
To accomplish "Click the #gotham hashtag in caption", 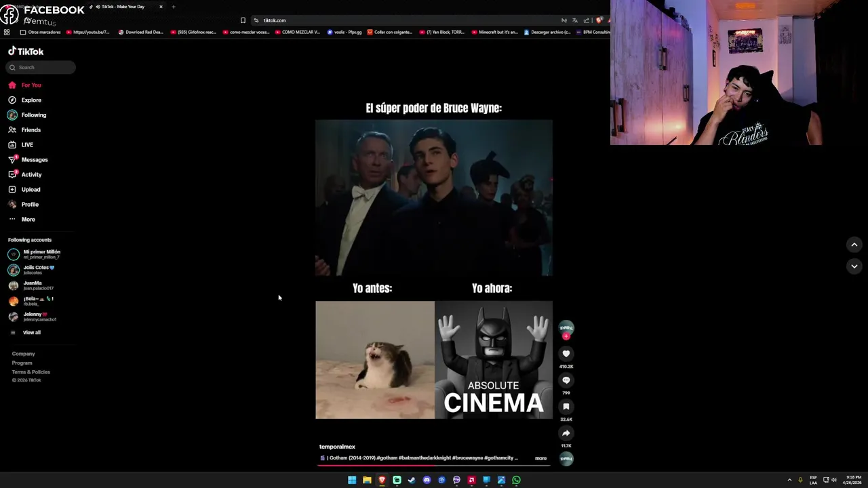I will click(x=387, y=458).
